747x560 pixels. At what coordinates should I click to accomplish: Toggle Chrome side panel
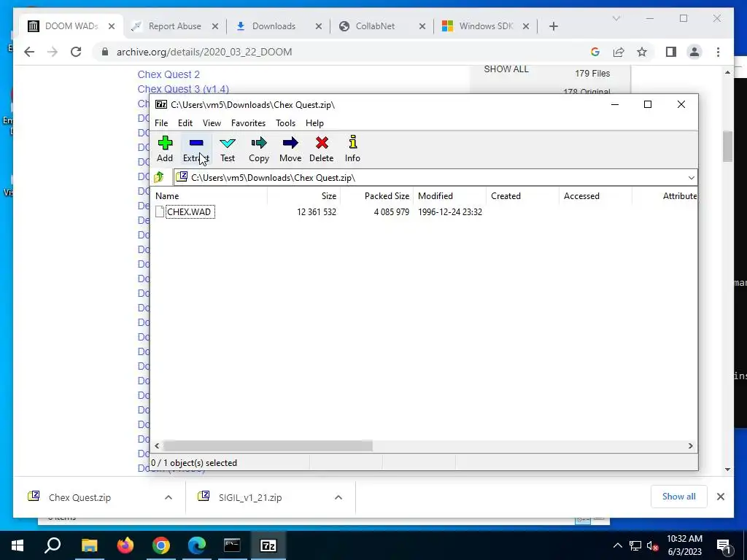coord(671,52)
